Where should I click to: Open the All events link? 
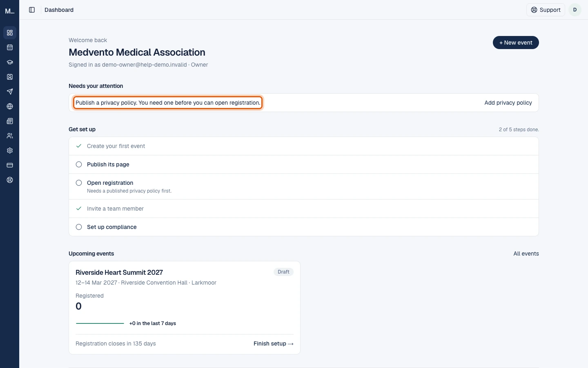pyautogui.click(x=526, y=254)
